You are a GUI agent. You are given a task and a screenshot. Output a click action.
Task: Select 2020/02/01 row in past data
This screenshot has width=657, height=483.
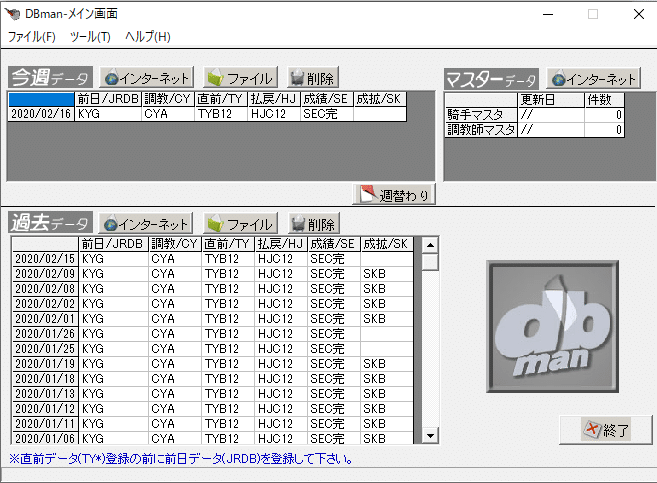(213, 319)
